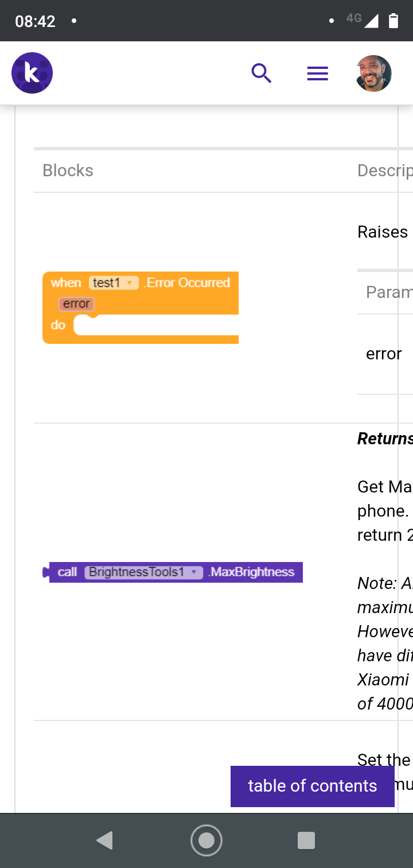Click the error parameter table cell
Viewport: 413px width, 868px height.
point(384,354)
